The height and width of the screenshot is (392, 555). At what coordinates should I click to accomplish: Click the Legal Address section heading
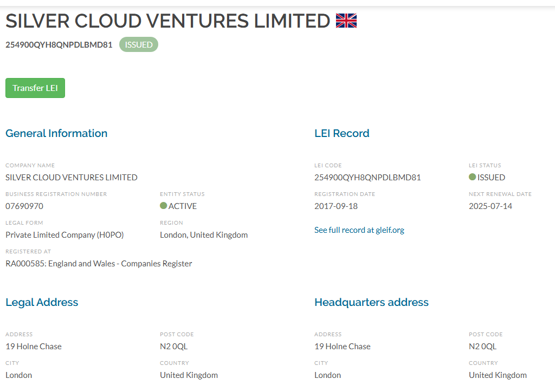[x=42, y=302]
